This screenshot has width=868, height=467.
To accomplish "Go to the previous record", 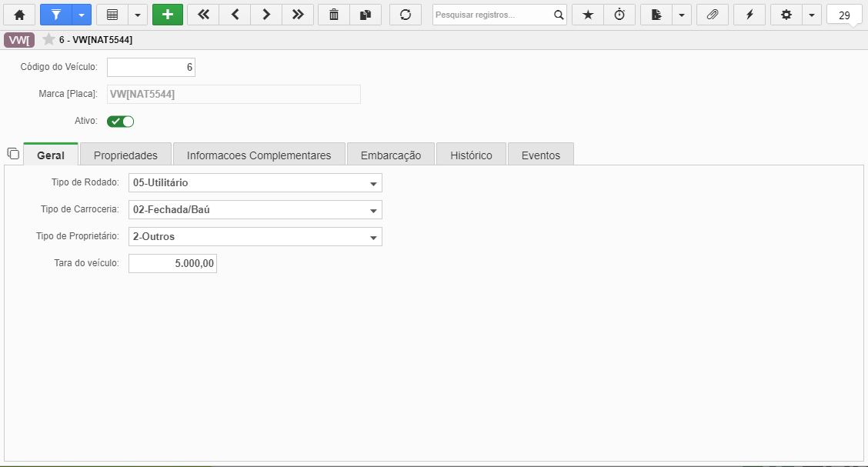I will point(235,15).
